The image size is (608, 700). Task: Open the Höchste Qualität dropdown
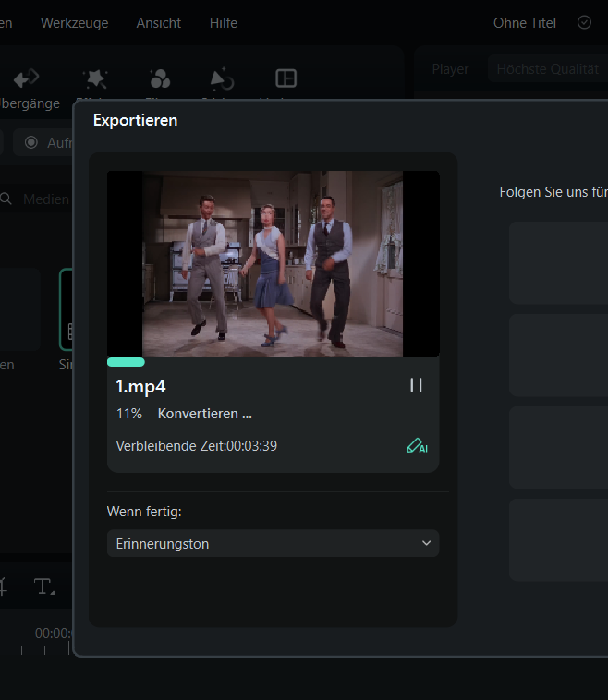pyautogui.click(x=548, y=69)
